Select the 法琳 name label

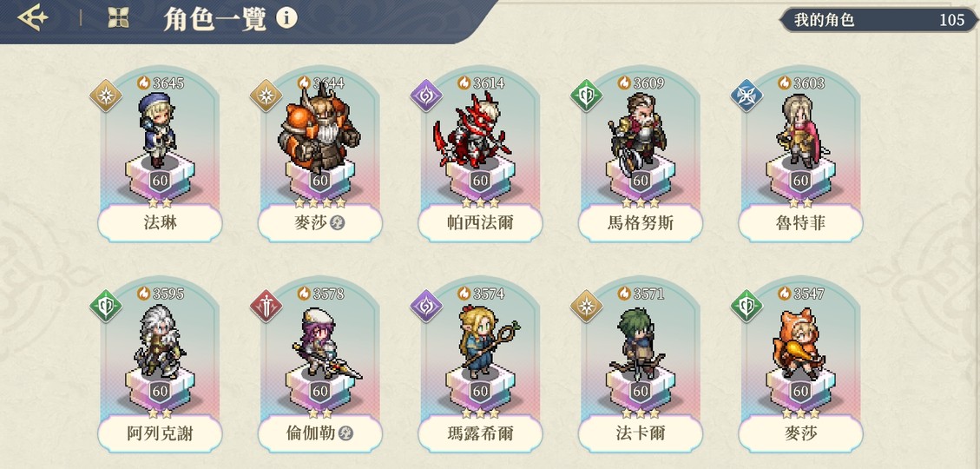[x=160, y=222]
